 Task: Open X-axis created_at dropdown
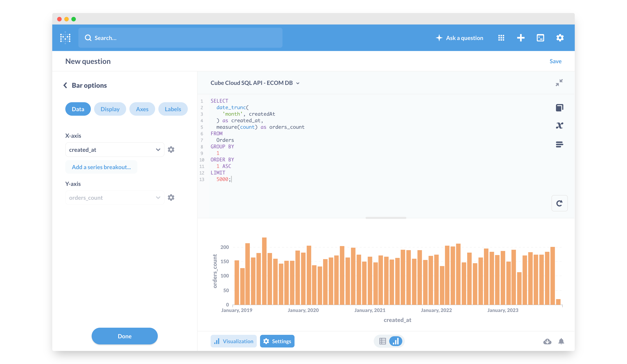pos(115,150)
